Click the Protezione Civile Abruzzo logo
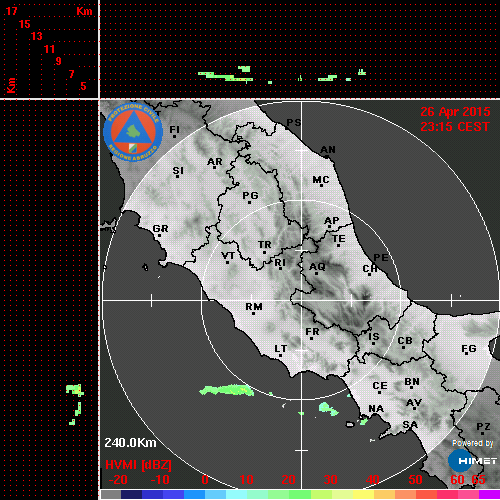This screenshot has width=500, height=500. tap(133, 132)
